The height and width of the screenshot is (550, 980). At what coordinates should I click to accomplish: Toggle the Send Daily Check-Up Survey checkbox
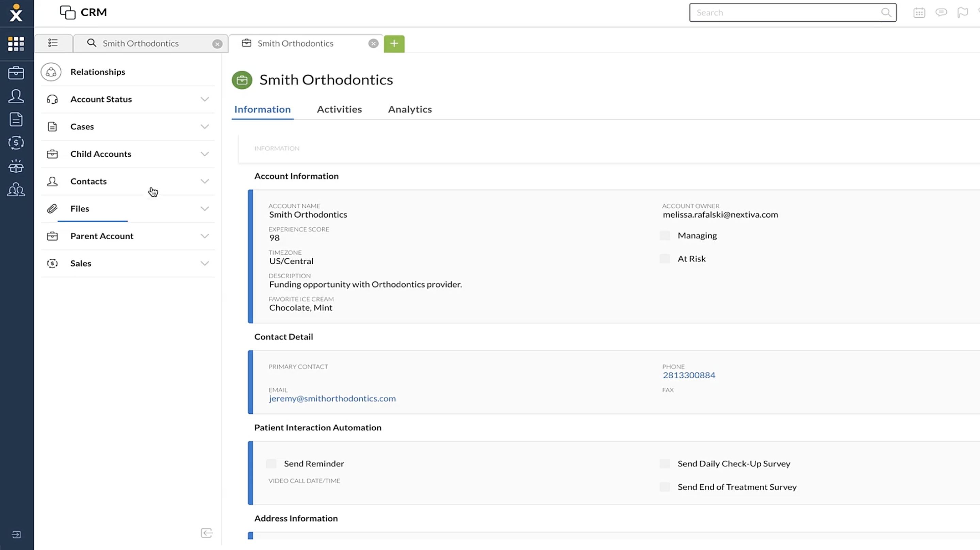(665, 463)
